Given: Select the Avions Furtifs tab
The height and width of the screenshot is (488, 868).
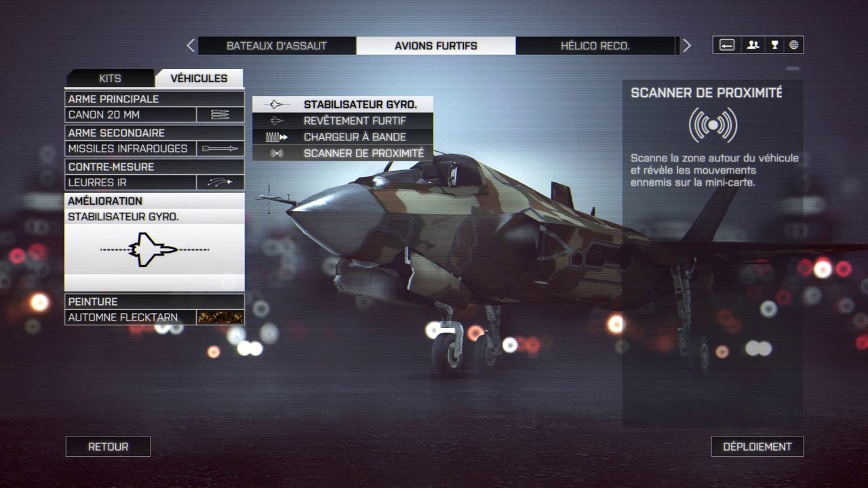Looking at the screenshot, I should click(x=436, y=45).
